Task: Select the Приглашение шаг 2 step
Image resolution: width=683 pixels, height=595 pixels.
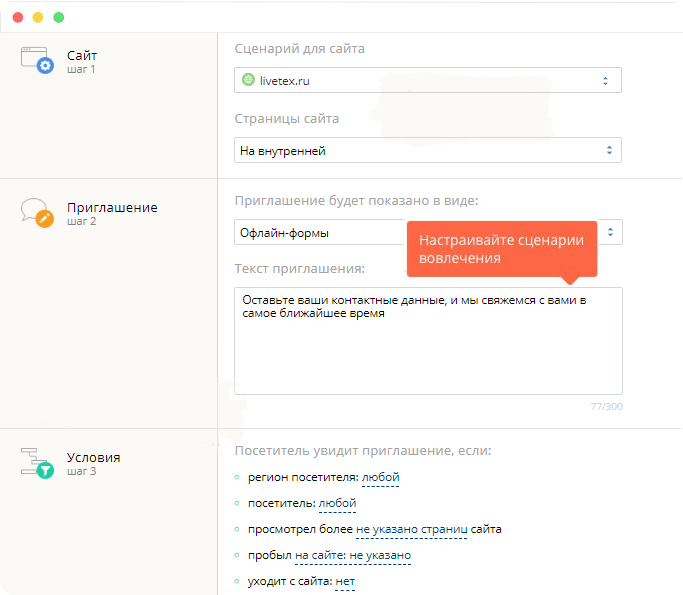Action: pyautogui.click(x=112, y=213)
